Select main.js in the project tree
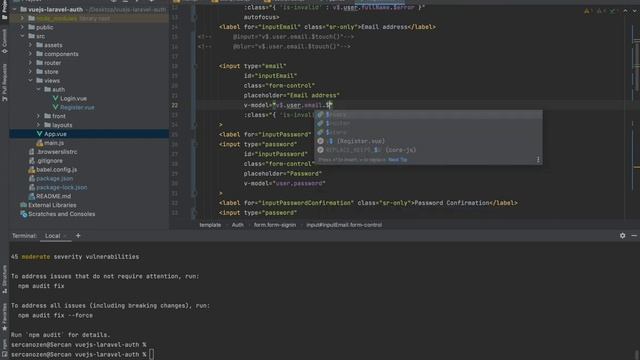The width and height of the screenshot is (640, 360). [54, 143]
